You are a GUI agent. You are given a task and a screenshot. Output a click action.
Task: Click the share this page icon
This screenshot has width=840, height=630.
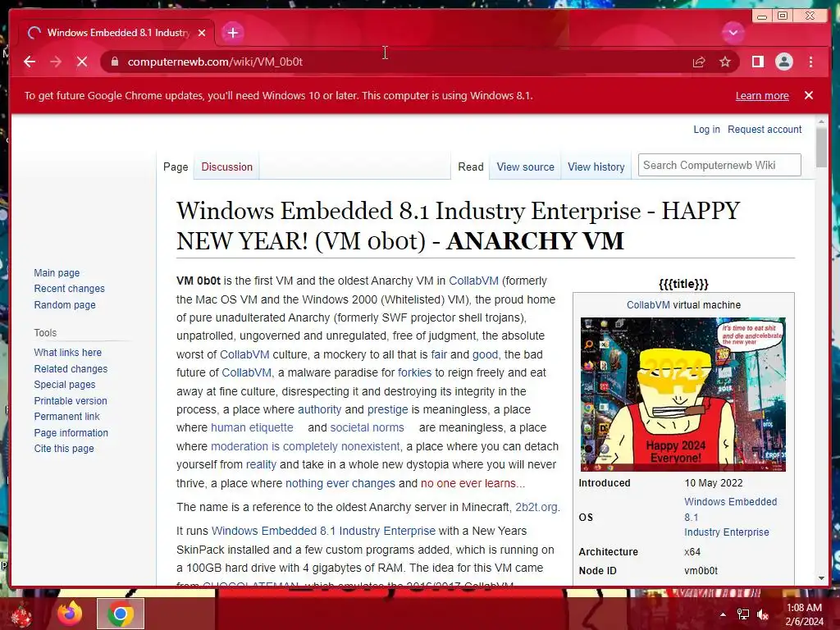(699, 62)
